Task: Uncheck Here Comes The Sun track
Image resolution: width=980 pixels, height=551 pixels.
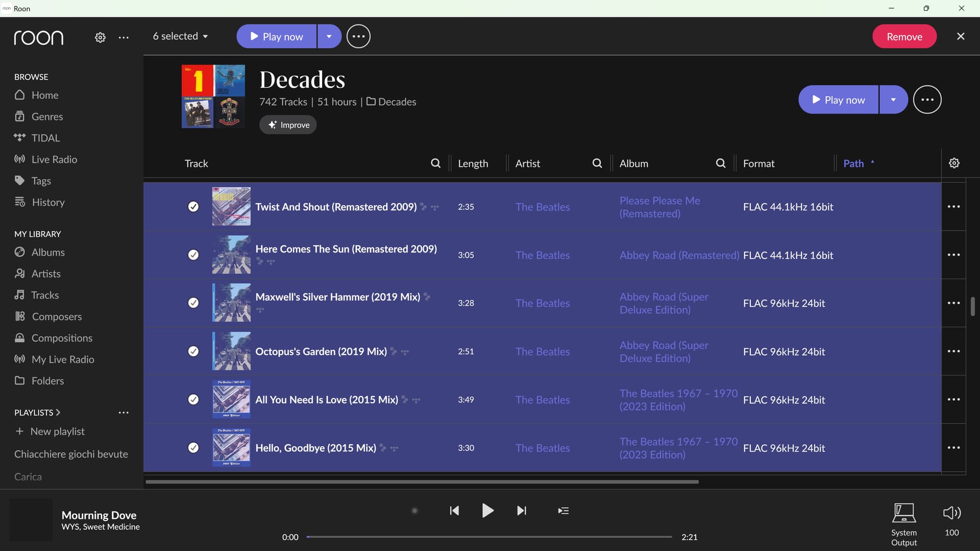Action: point(193,255)
